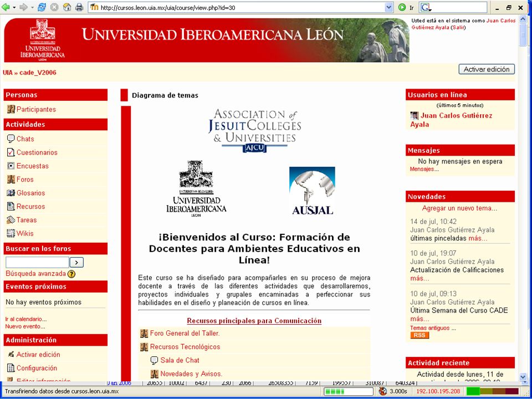
Task: Click the Tareas icon
Action: click(11, 220)
